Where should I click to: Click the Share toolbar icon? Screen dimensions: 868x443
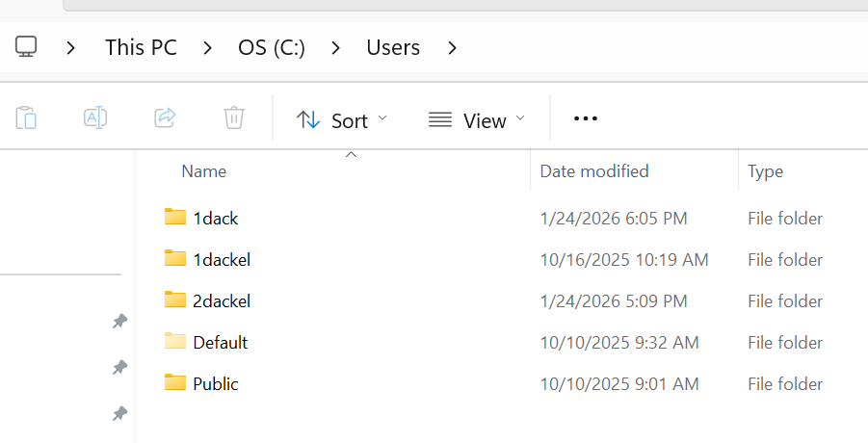[165, 118]
